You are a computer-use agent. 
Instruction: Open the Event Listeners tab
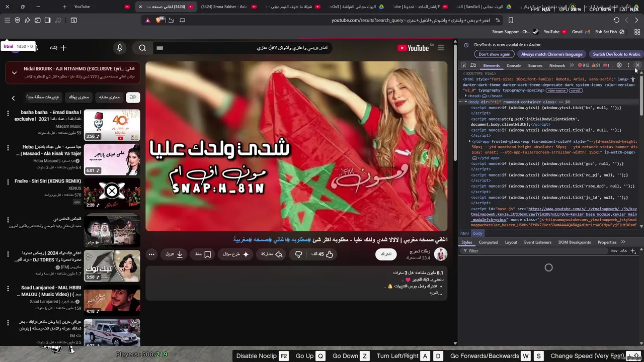pyautogui.click(x=538, y=242)
